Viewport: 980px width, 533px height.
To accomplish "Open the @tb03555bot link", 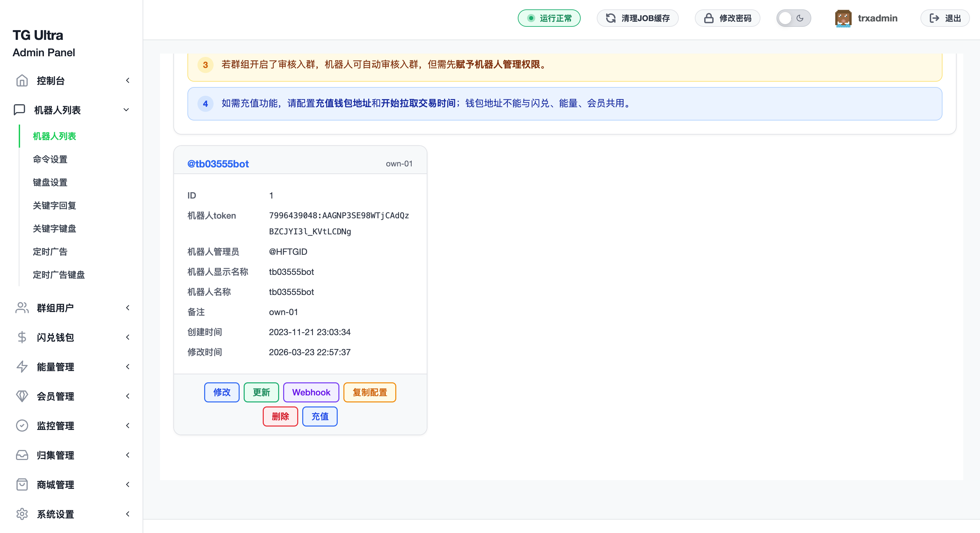I will click(x=218, y=164).
